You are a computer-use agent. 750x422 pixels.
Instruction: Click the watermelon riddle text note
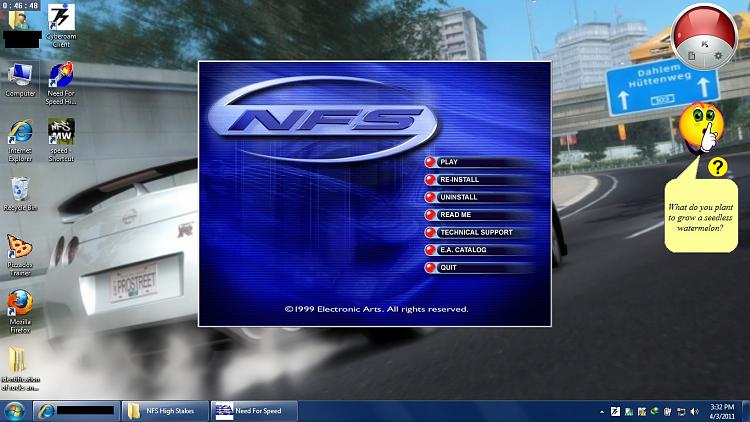(701, 217)
